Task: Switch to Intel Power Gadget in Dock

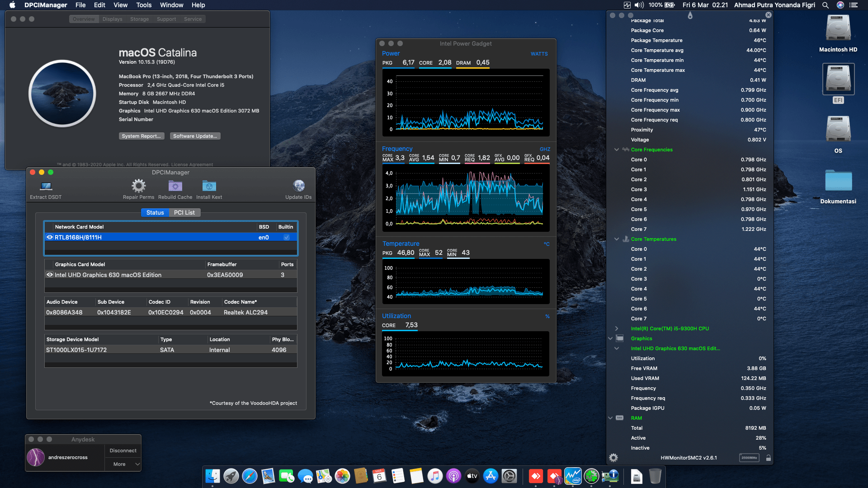Action: pyautogui.click(x=573, y=476)
